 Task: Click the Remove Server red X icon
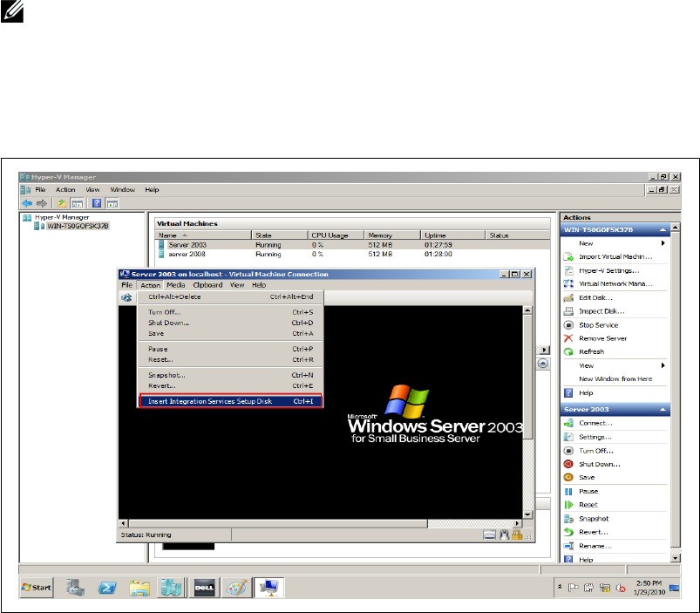click(x=568, y=338)
